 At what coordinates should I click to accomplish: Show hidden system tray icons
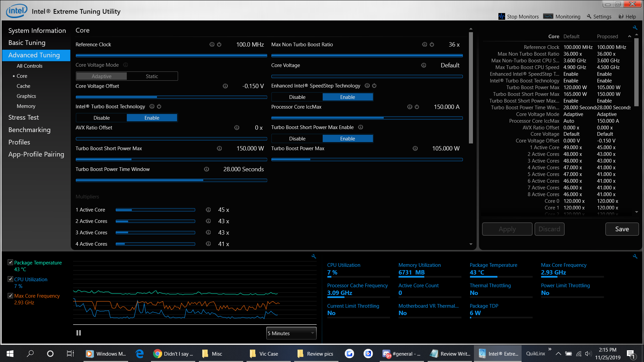point(558,354)
